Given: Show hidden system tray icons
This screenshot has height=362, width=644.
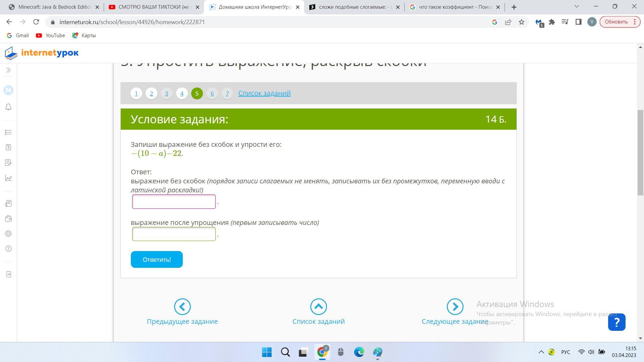Looking at the screenshot, I should [x=541, y=352].
